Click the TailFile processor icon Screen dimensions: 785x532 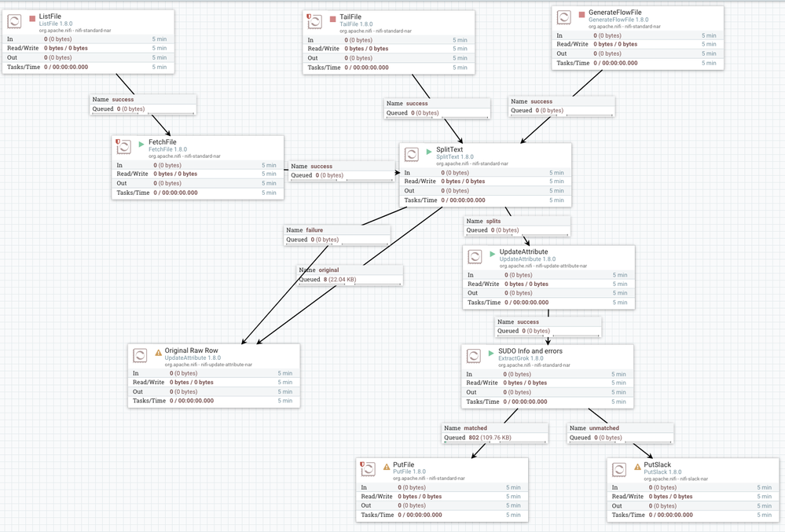tap(314, 22)
